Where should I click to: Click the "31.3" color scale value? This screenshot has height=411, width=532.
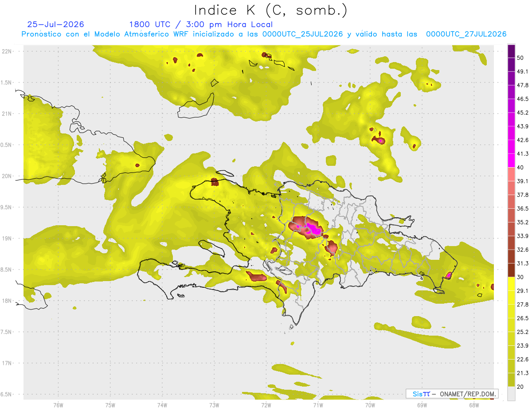point(523,263)
